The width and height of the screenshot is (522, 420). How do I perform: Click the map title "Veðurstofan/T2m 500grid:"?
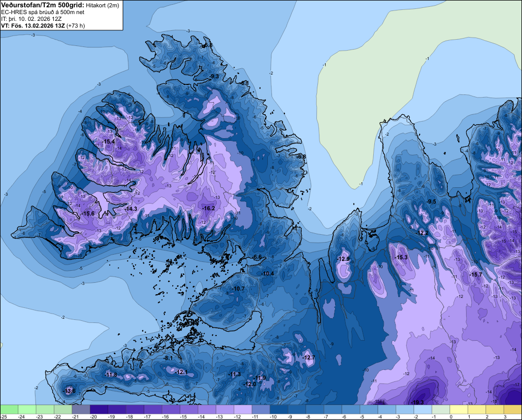[x=43, y=5]
